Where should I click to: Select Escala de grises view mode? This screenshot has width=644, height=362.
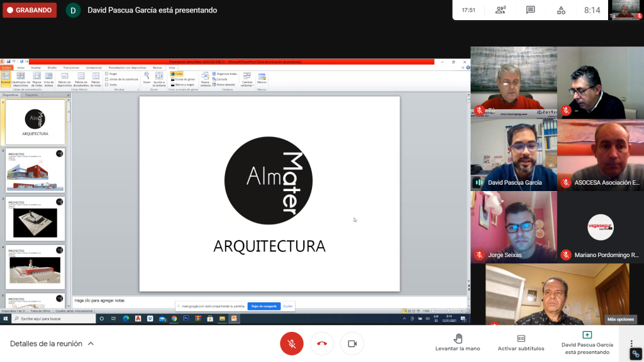click(x=183, y=79)
